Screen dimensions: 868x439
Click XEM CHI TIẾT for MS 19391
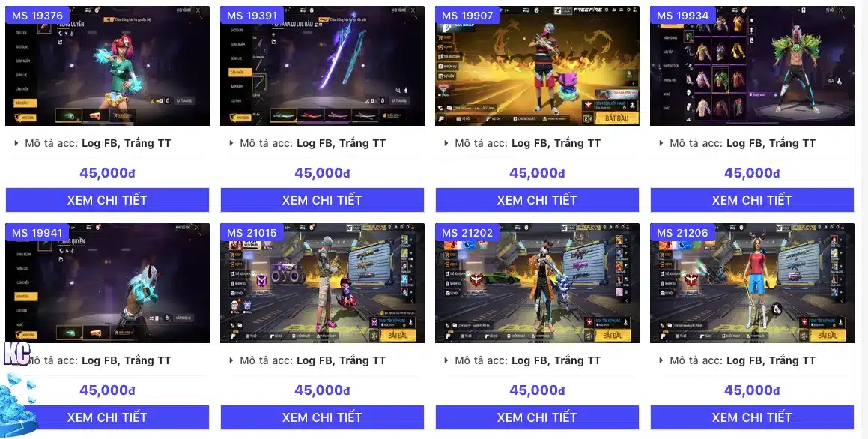pos(322,200)
